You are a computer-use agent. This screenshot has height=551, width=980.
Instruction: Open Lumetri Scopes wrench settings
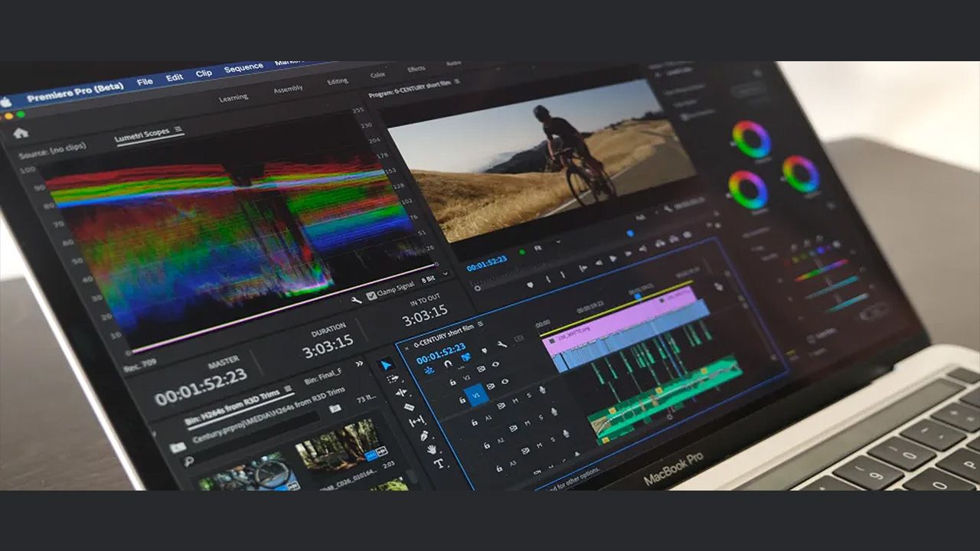(357, 299)
